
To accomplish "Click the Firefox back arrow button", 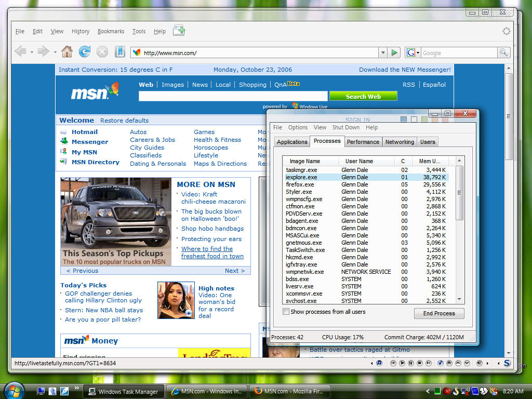I will pyautogui.click(x=21, y=51).
